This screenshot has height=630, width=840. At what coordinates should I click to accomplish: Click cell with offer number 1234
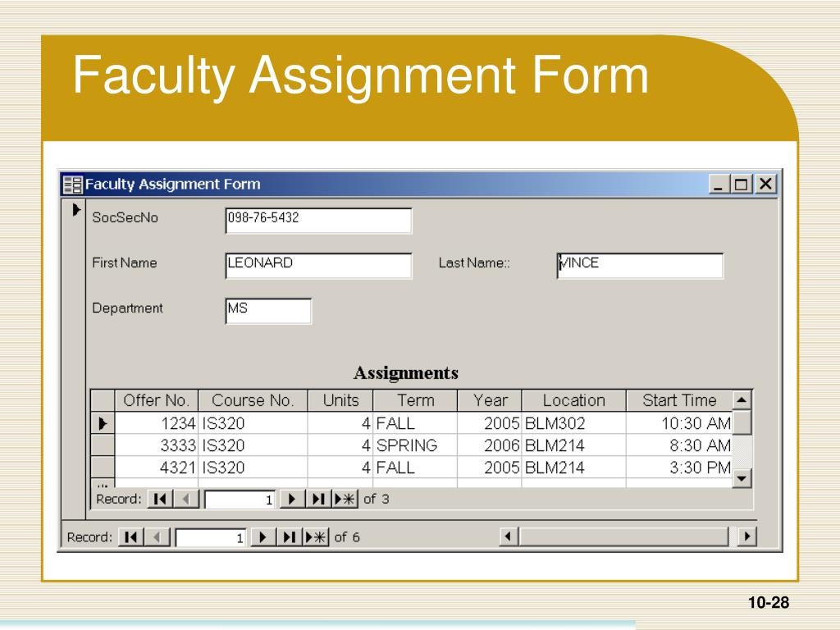pyautogui.click(x=157, y=424)
